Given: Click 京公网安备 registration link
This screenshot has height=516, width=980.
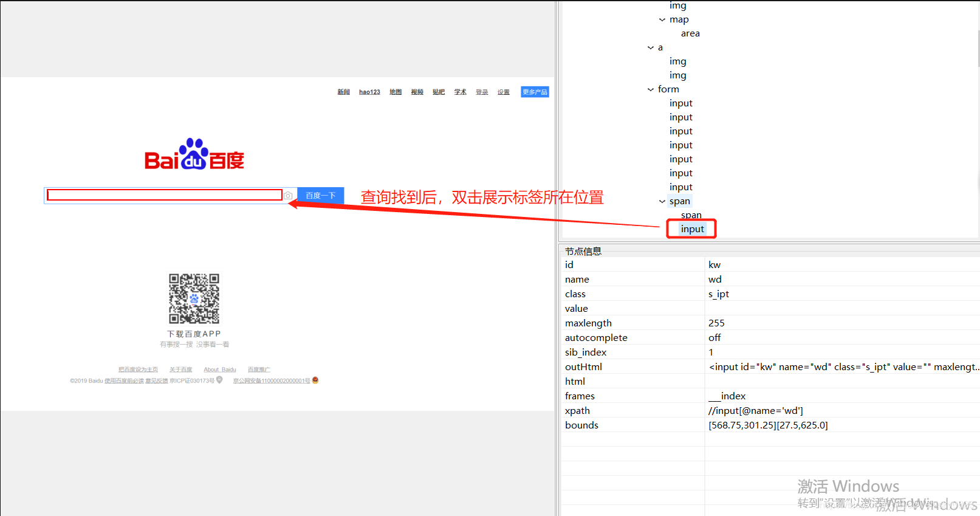Looking at the screenshot, I should click(x=272, y=381).
